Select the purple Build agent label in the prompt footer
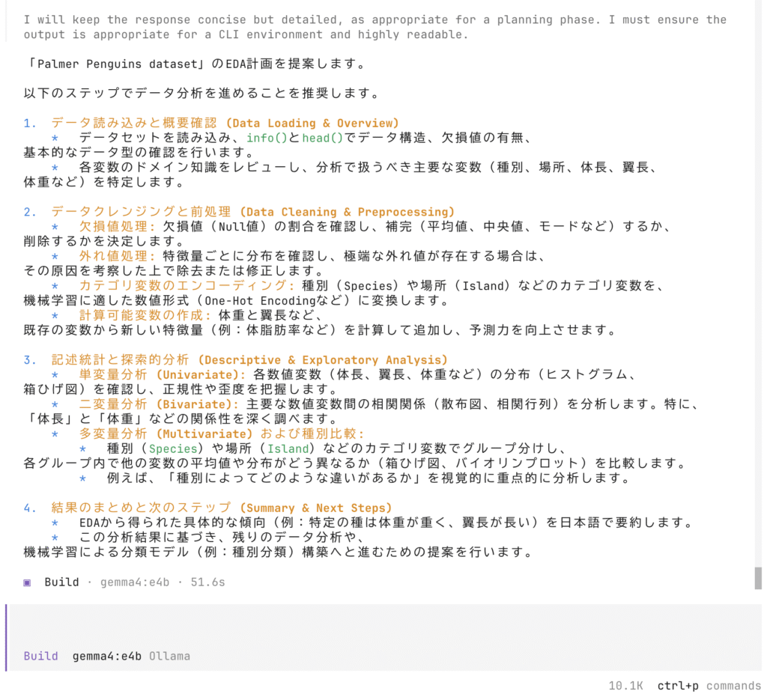 pyautogui.click(x=40, y=656)
